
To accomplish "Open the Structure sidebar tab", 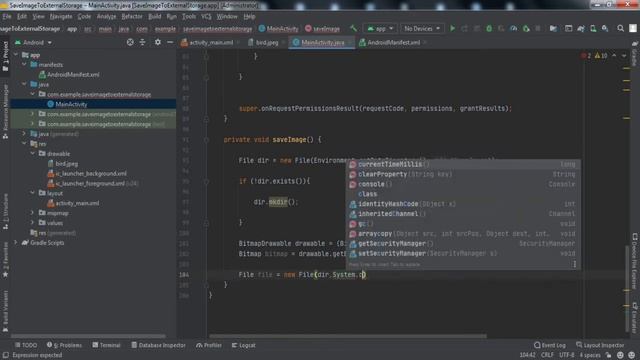I will click(x=5, y=211).
